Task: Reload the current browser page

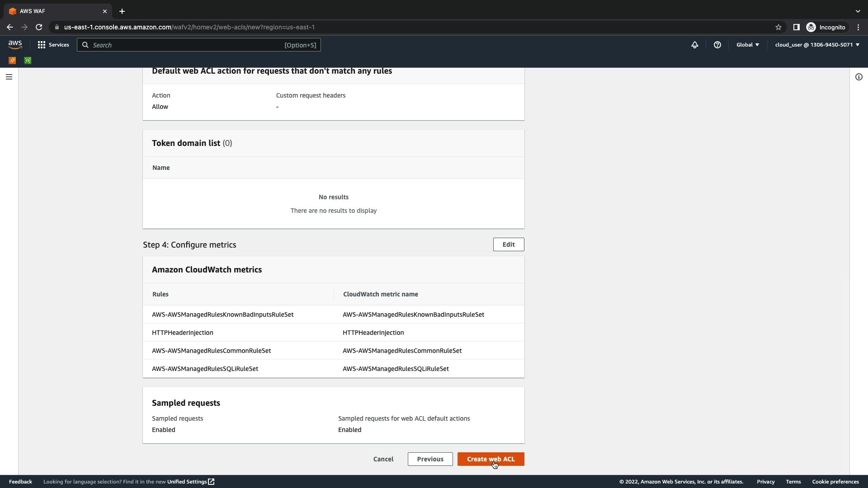Action: click(x=39, y=27)
